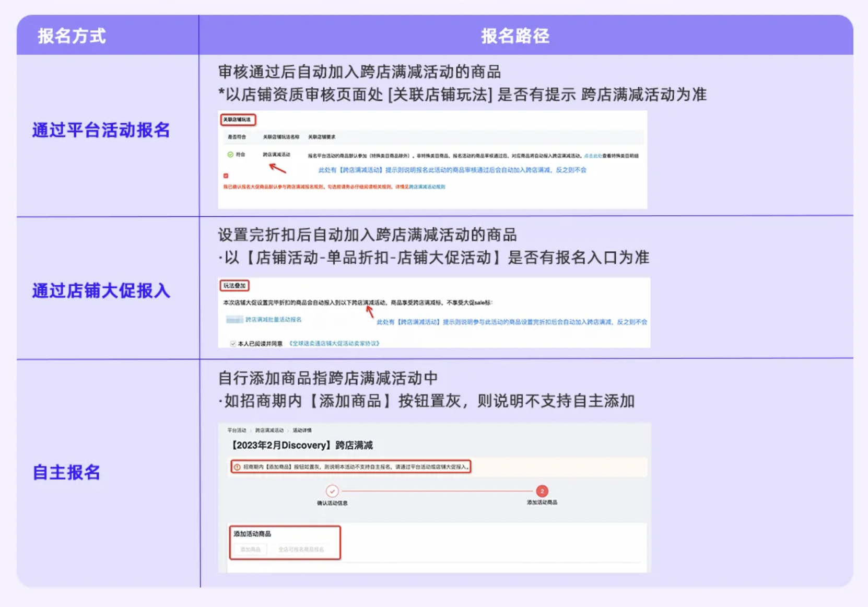Open the 全球速卖通店铺大促活动卖家协议 link
Viewport: 868px width, 607px height.
[334, 344]
